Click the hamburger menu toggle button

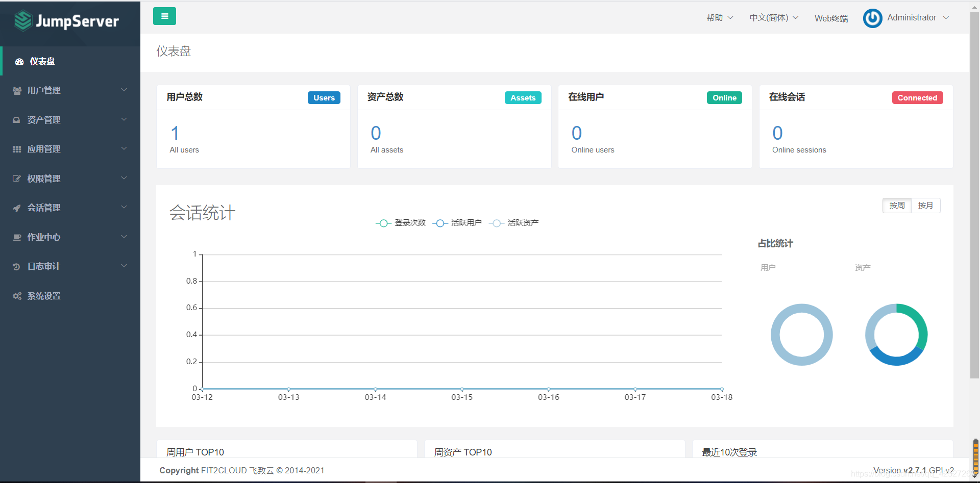pos(164,16)
